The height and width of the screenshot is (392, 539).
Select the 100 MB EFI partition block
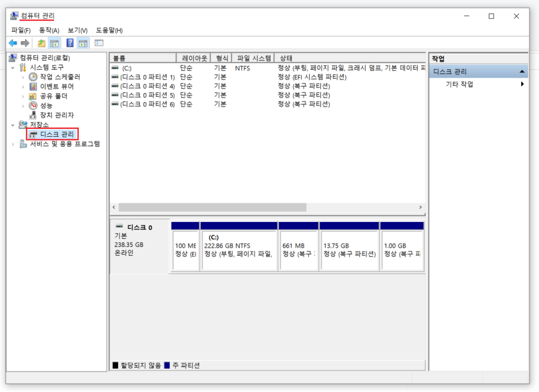pyautogui.click(x=185, y=246)
